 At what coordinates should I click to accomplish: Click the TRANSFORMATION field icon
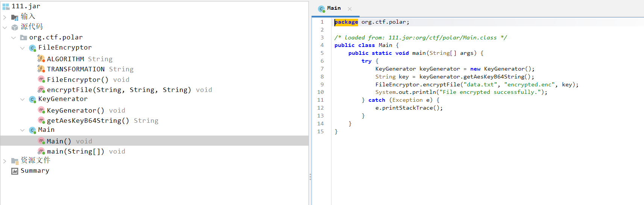41,69
